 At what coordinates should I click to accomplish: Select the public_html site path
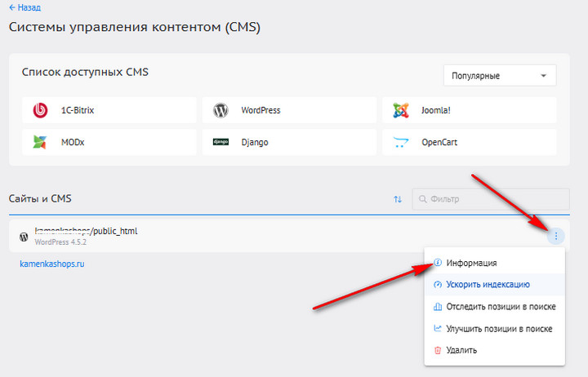[x=86, y=231]
